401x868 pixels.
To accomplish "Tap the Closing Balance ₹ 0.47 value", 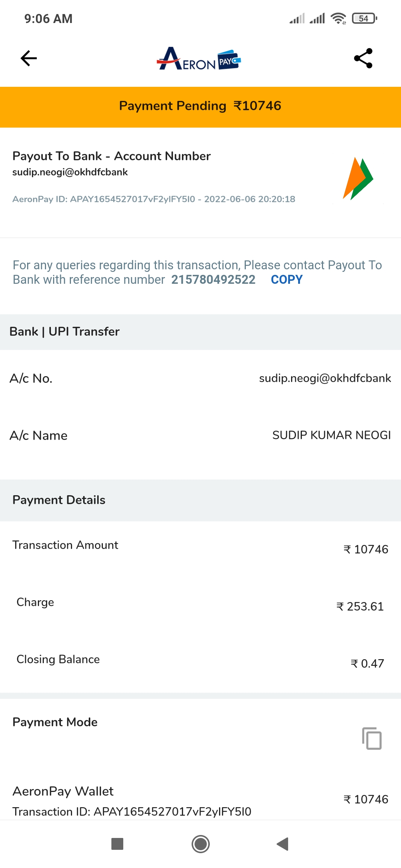I will pyautogui.click(x=367, y=664).
